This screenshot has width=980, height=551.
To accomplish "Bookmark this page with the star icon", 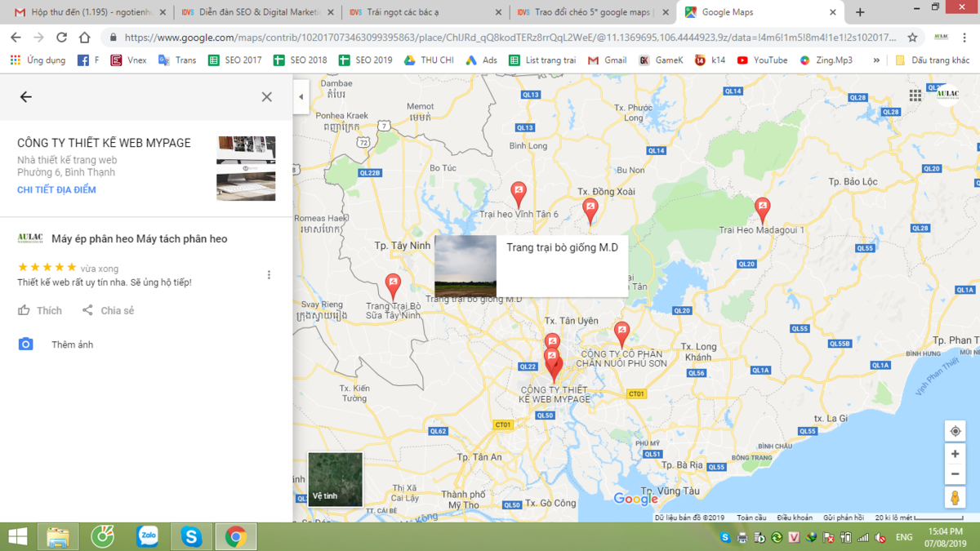I will point(912,38).
